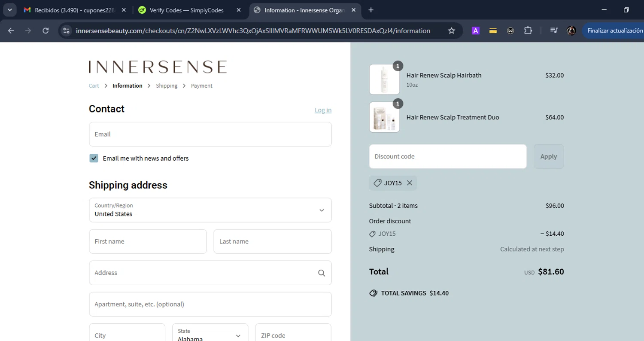The width and height of the screenshot is (644, 341).
Task: Open the Log in link
Action: [323, 110]
